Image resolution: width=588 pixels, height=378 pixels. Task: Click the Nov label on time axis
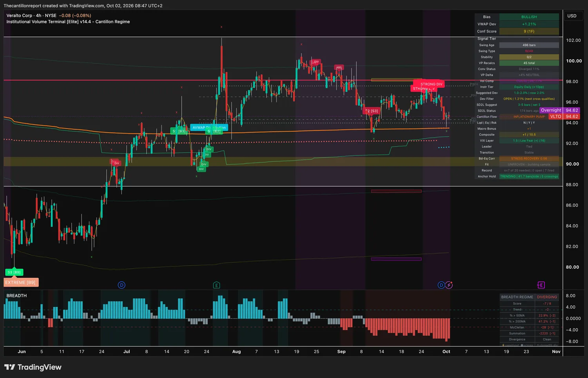[x=556, y=352]
